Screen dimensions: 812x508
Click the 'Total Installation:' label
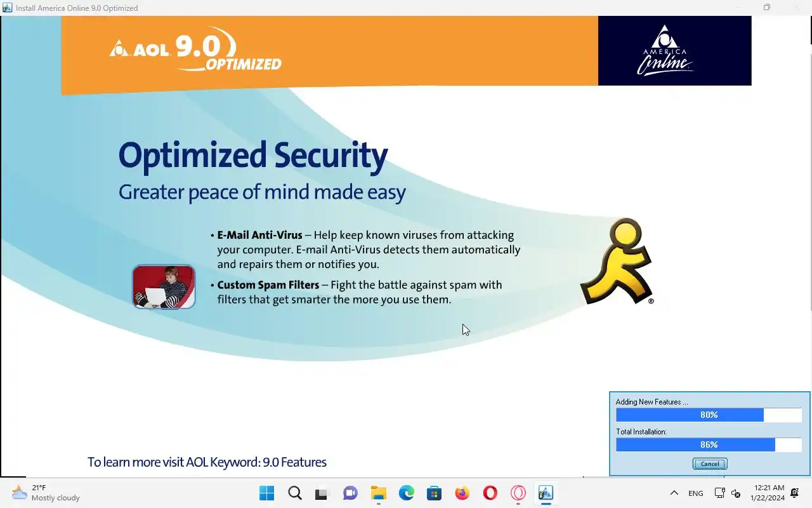(x=641, y=432)
